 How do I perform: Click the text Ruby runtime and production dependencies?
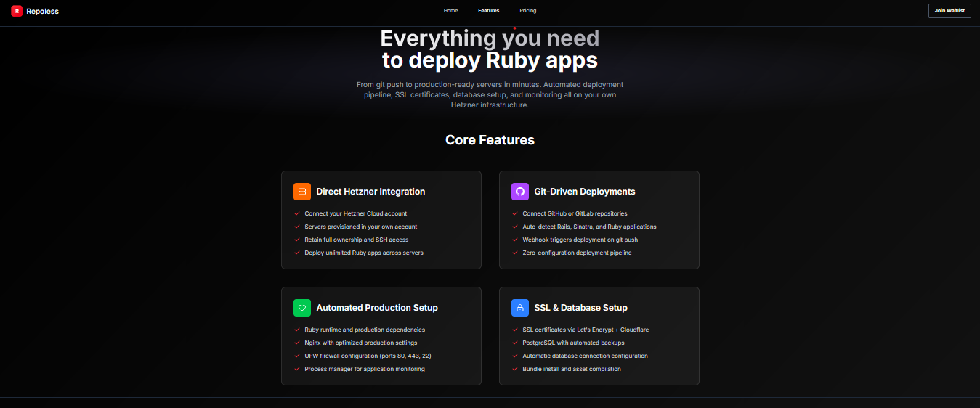click(x=365, y=330)
